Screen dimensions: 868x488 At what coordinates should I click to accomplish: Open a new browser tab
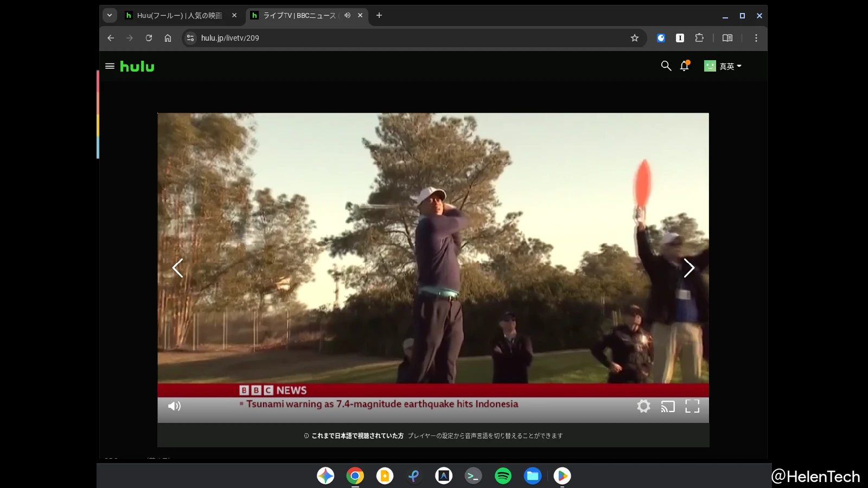coord(379,16)
